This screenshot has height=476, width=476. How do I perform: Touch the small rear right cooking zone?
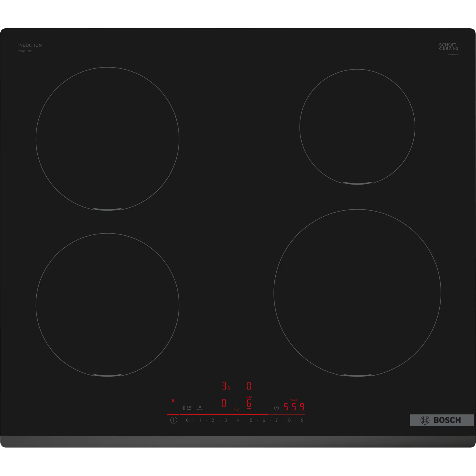pos(357,127)
